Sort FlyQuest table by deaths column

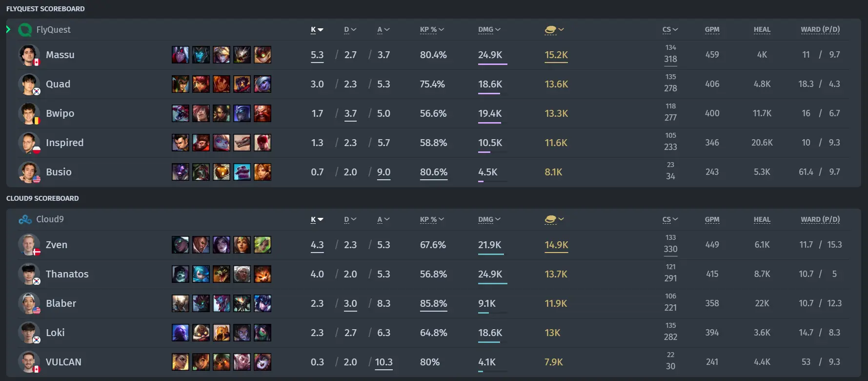click(x=350, y=30)
